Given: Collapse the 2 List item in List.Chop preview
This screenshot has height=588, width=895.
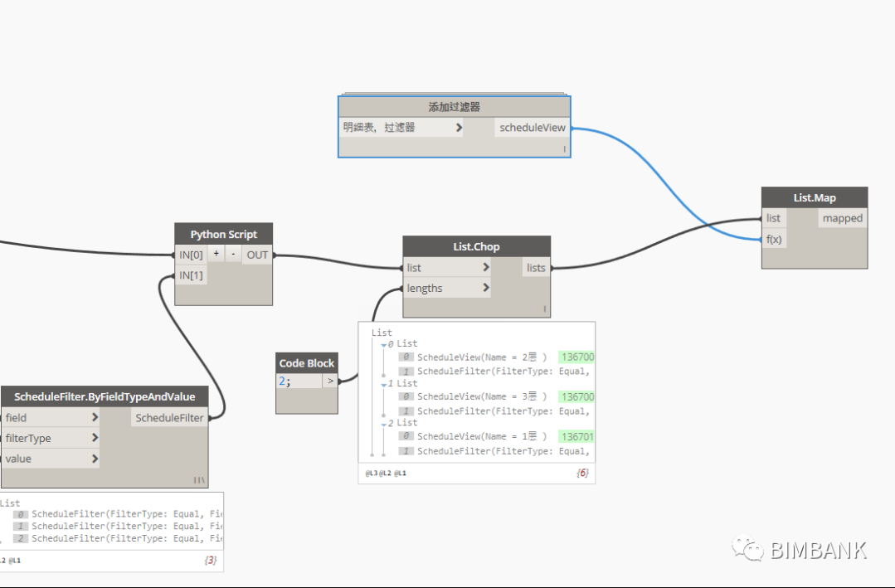Looking at the screenshot, I should (383, 424).
